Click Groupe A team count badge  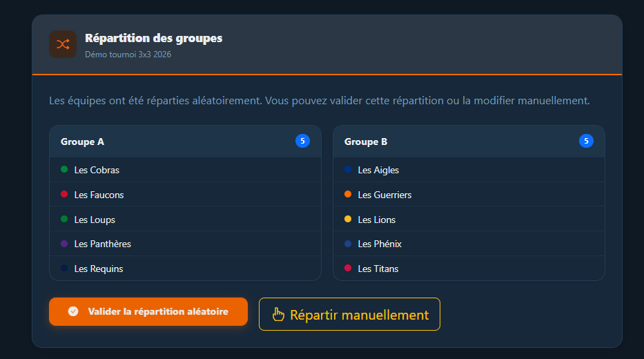tap(302, 141)
